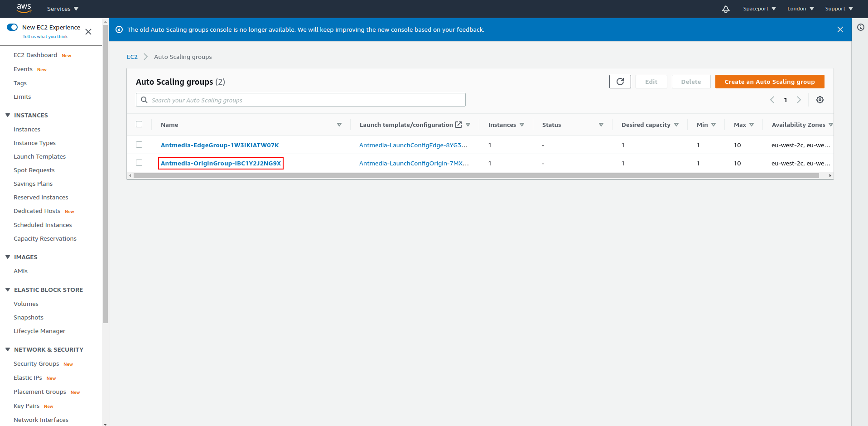Click Create an Auto Scaling group

[770, 82]
